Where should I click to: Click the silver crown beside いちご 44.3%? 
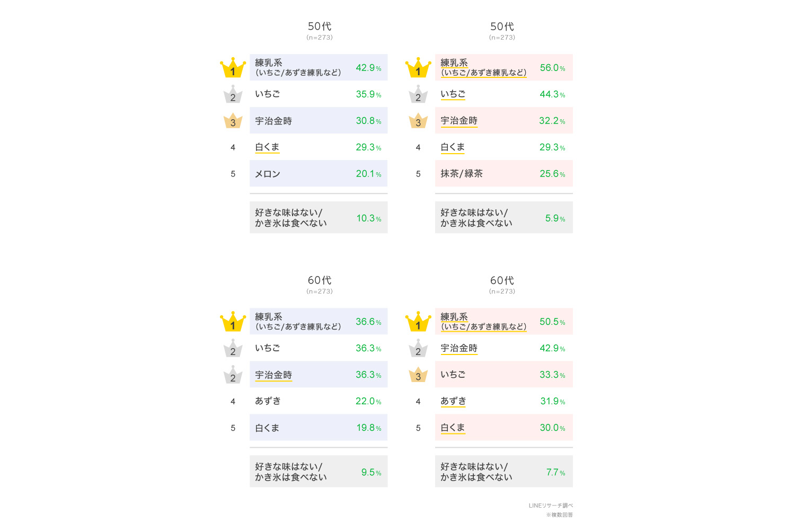[x=418, y=94]
